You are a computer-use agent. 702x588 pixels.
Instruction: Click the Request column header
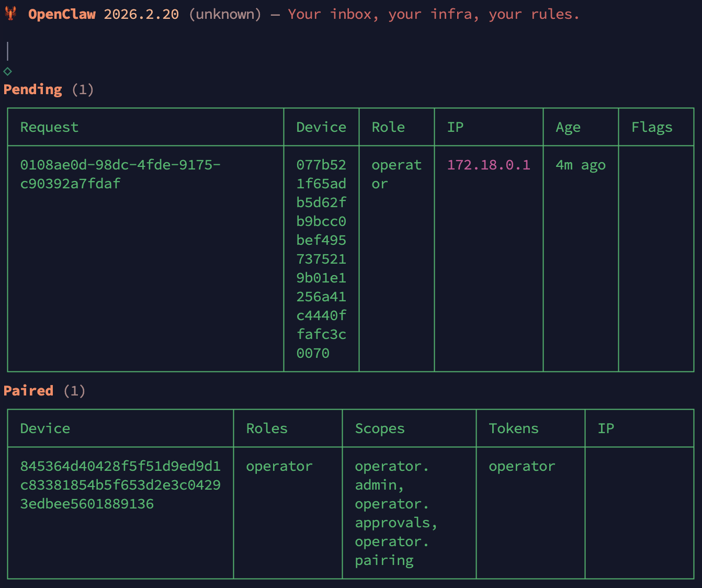[49, 127]
